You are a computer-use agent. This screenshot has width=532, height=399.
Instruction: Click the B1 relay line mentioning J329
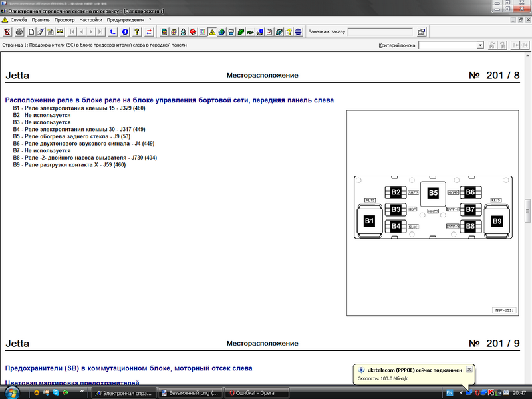pos(79,108)
